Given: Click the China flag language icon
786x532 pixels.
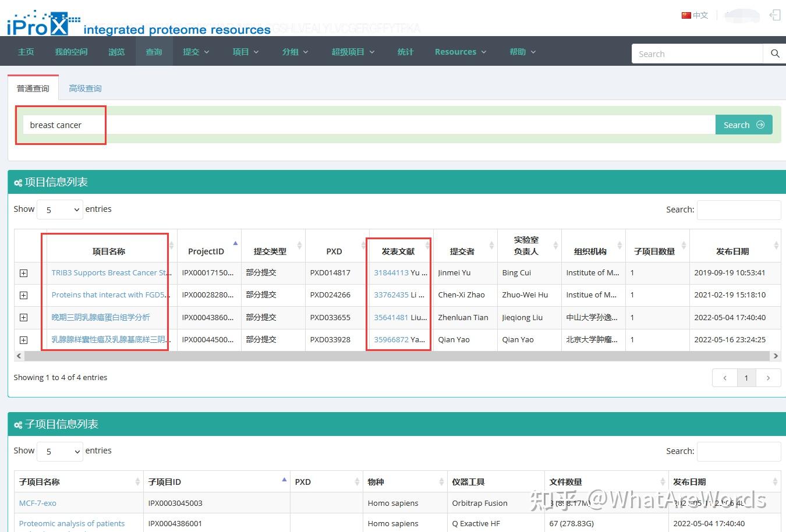Looking at the screenshot, I should 686,15.
